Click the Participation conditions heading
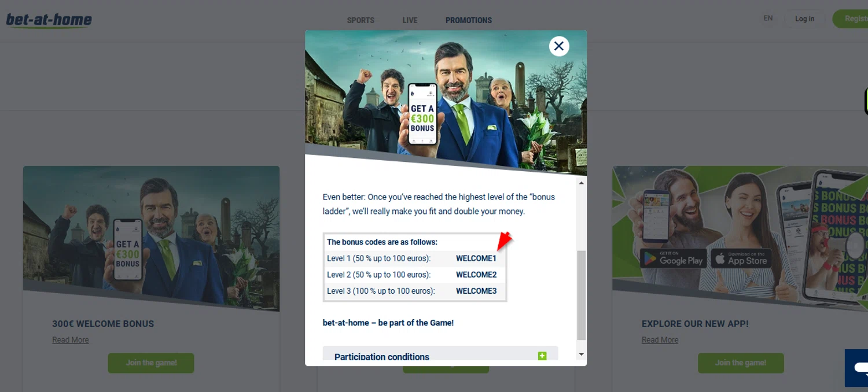 (382, 356)
